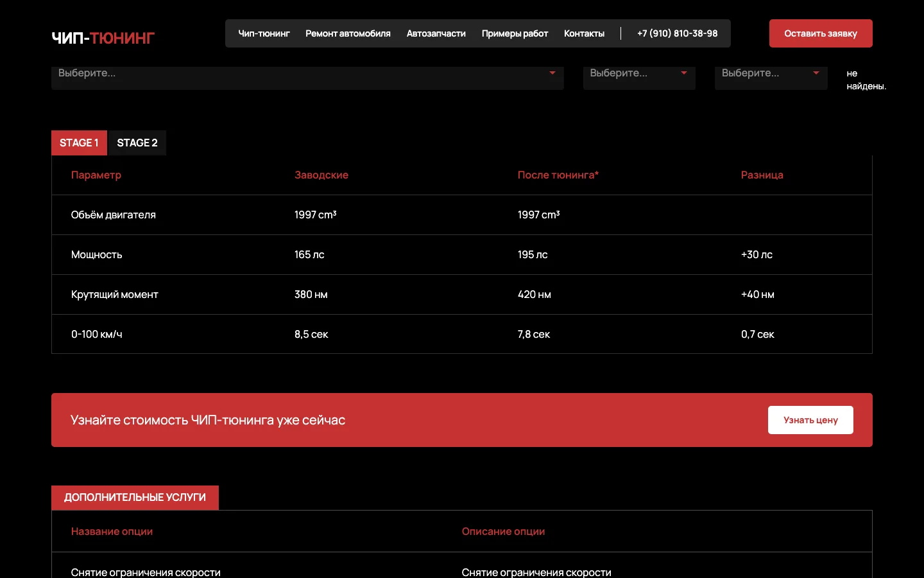Viewport: 924px width, 578px height.
Task: Click the 380 нм factory torque
Action: tap(311, 294)
